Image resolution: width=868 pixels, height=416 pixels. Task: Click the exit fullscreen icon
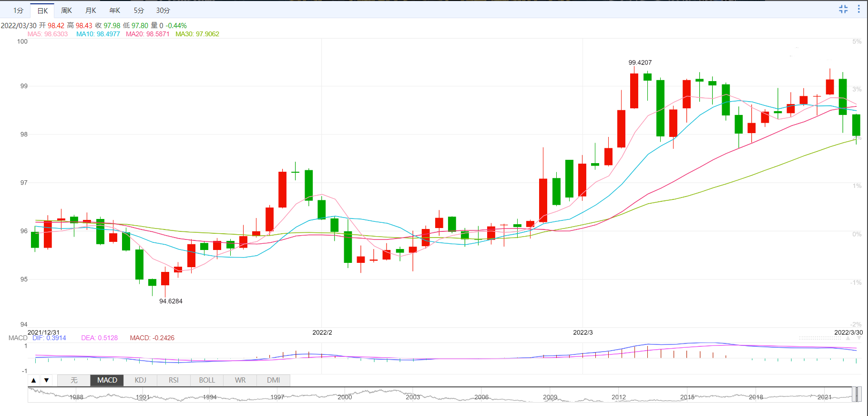843,9
